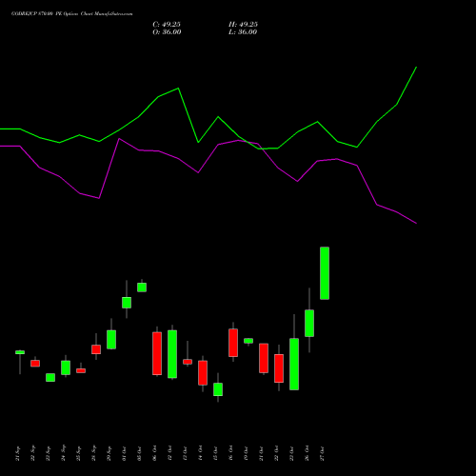The width and height of the screenshot is (476, 476).
Task: Select the green candle above 01 Oct
Action: click(127, 303)
